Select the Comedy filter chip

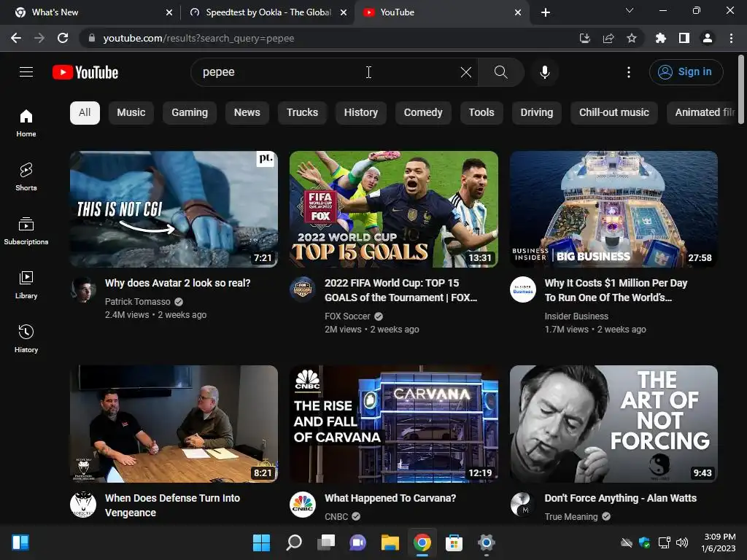[423, 112]
